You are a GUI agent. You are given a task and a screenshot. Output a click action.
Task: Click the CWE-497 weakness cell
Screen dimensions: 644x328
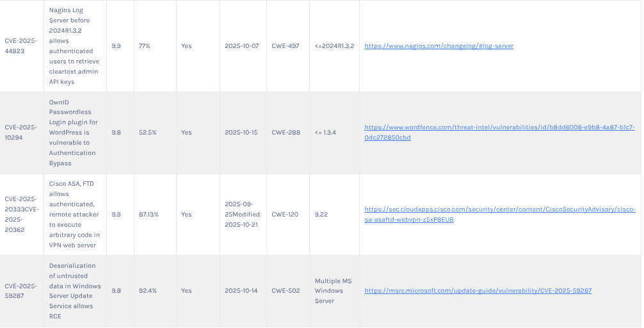[285, 46]
